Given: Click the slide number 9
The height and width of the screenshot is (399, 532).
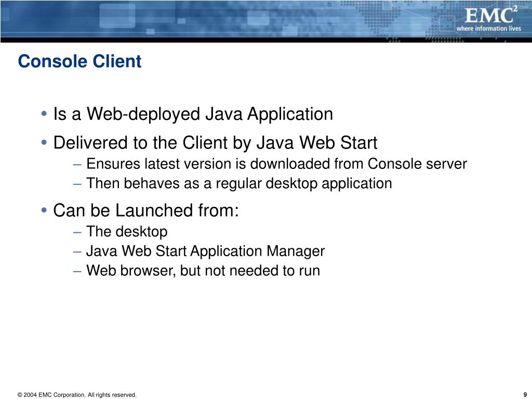Looking at the screenshot, I should (x=525, y=395).
